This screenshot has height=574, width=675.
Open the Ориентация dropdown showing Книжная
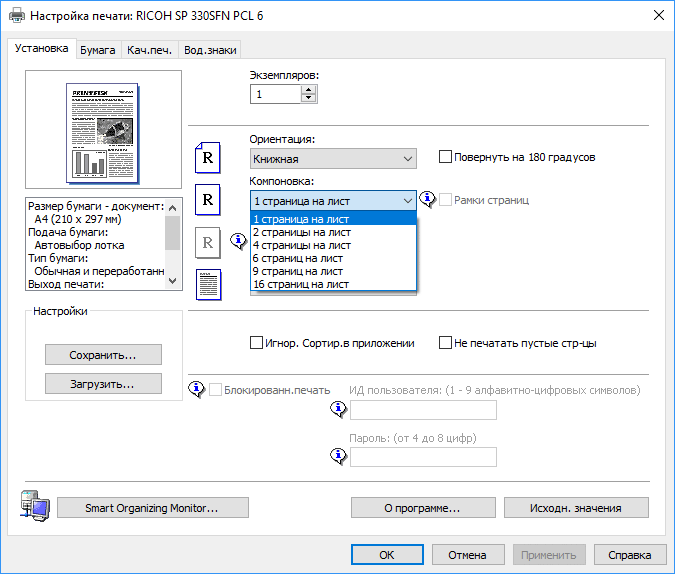(x=333, y=158)
